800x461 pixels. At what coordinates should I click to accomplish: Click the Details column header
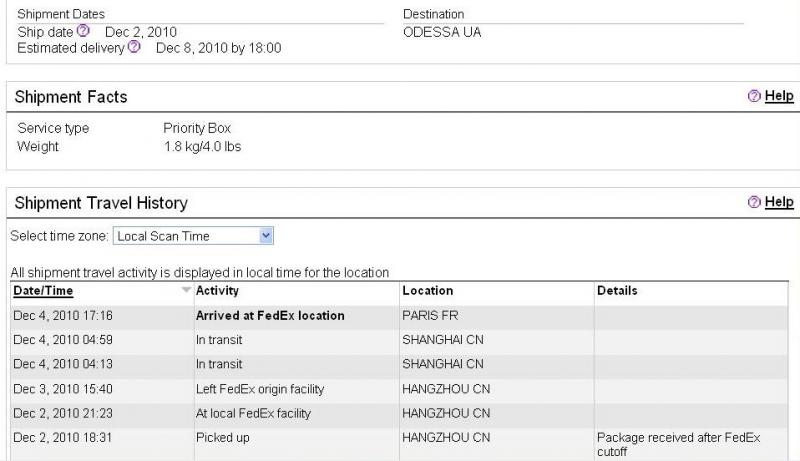point(617,291)
